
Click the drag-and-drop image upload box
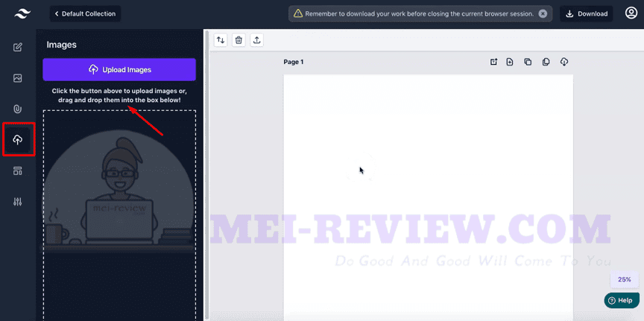point(119,215)
